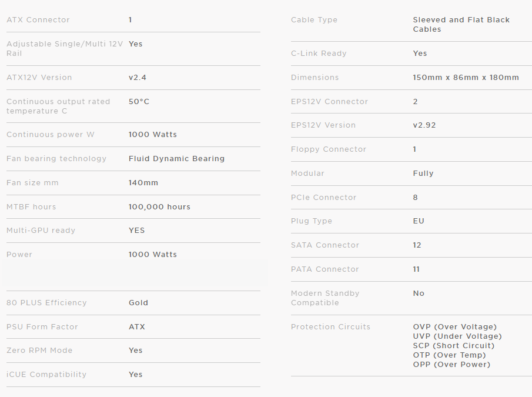Select the Fully modular value
The height and width of the screenshot is (397, 532).
click(x=423, y=174)
